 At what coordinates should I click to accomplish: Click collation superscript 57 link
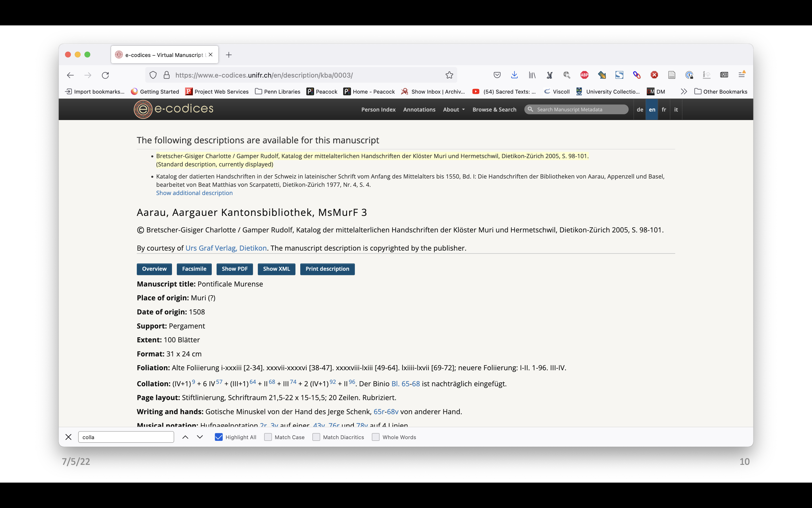coord(219,382)
